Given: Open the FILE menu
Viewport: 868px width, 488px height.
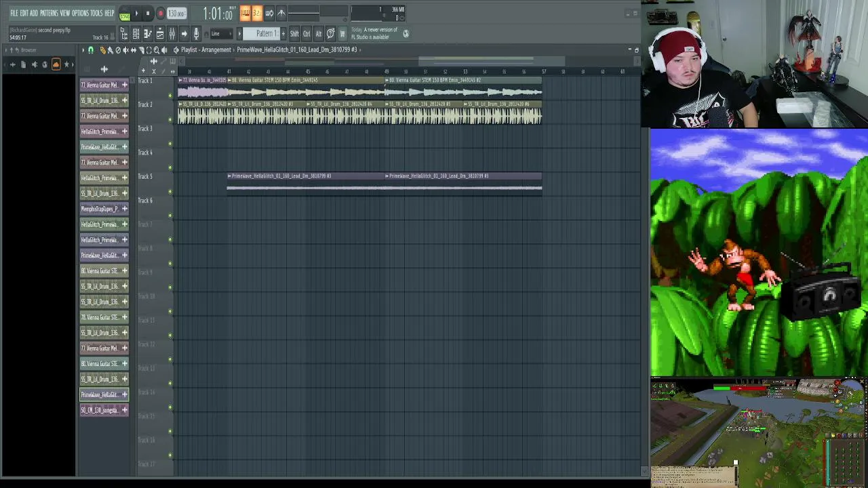Looking at the screenshot, I should pyautogui.click(x=14, y=13).
